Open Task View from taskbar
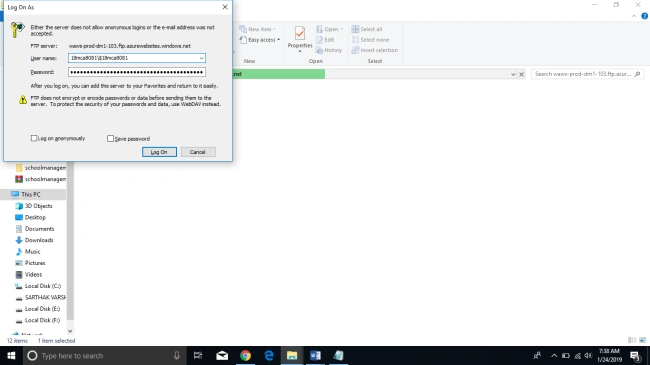This screenshot has width=650, height=365. 198,355
